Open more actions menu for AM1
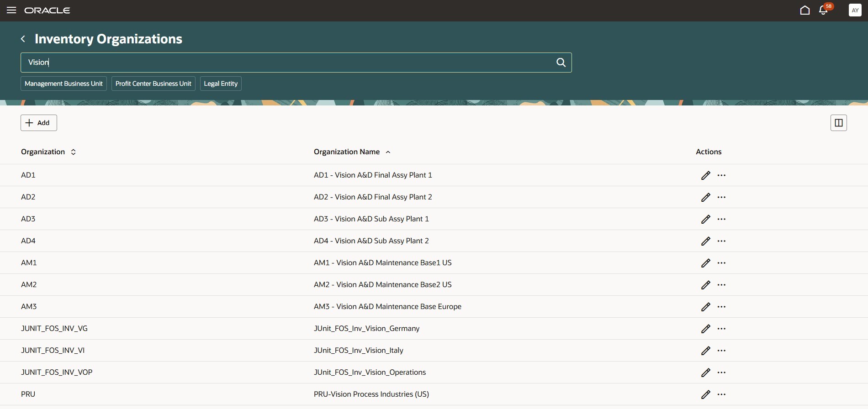This screenshot has width=868, height=409. (722, 263)
